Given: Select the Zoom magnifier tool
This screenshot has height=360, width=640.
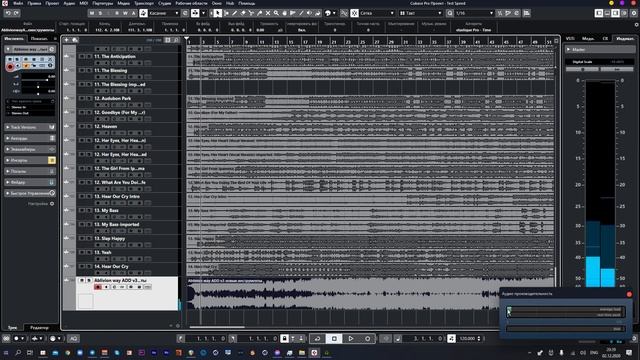Looking at the screenshot, I should click(276, 13).
